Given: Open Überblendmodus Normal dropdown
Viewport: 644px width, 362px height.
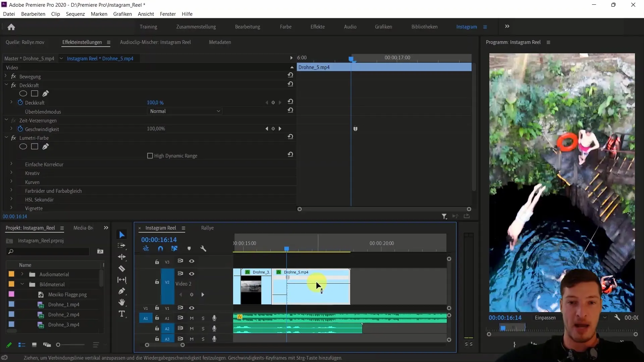Looking at the screenshot, I should click(x=184, y=111).
